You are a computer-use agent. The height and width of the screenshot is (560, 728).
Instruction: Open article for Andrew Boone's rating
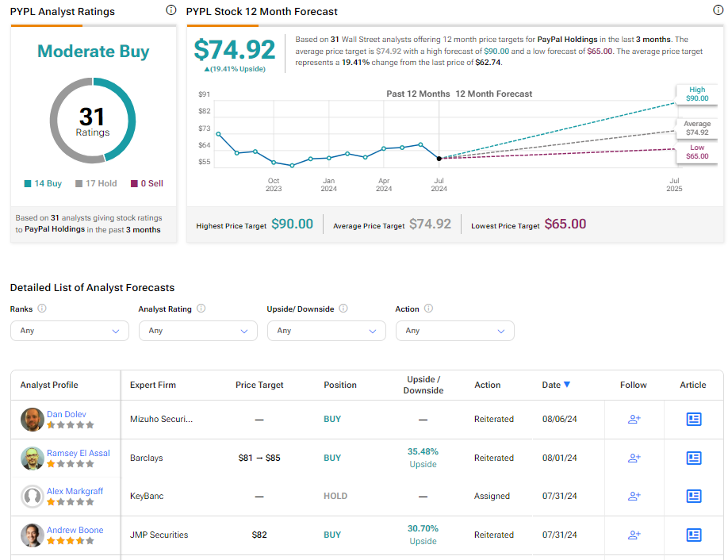click(x=694, y=535)
